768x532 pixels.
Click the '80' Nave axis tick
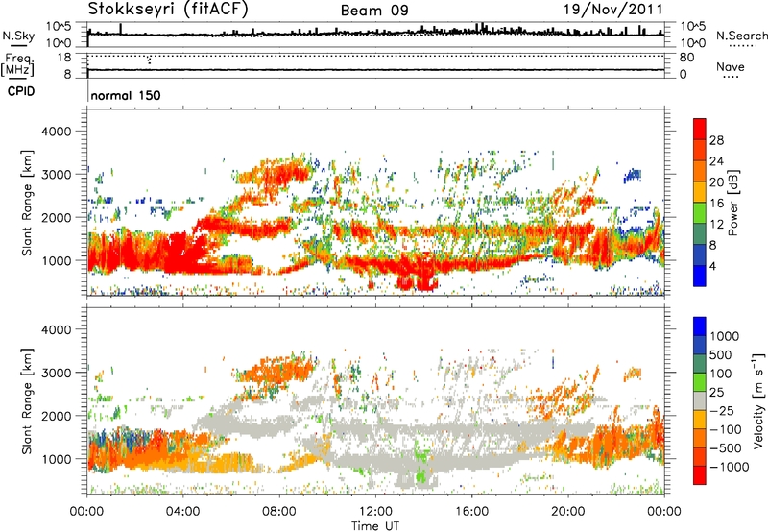coord(686,58)
